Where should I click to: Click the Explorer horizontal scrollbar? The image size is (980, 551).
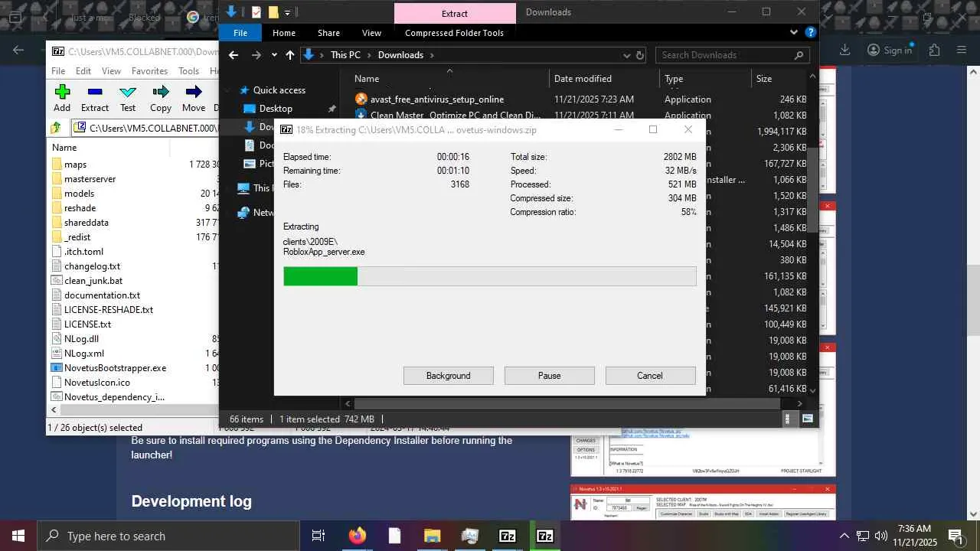click(567, 403)
